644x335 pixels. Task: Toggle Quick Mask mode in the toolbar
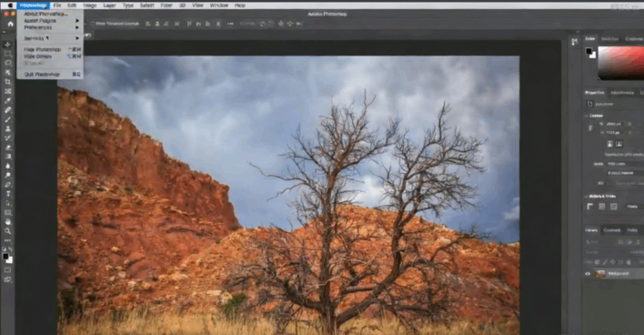[7, 270]
